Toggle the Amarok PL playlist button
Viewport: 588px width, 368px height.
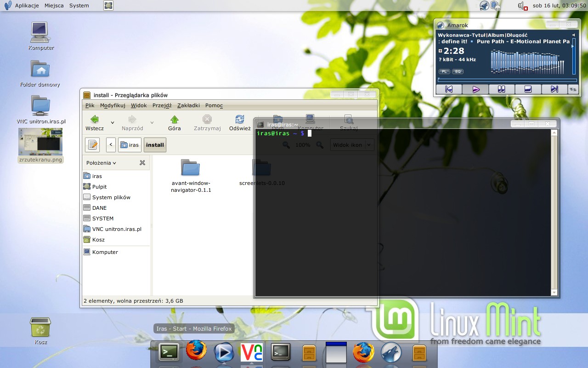point(444,71)
